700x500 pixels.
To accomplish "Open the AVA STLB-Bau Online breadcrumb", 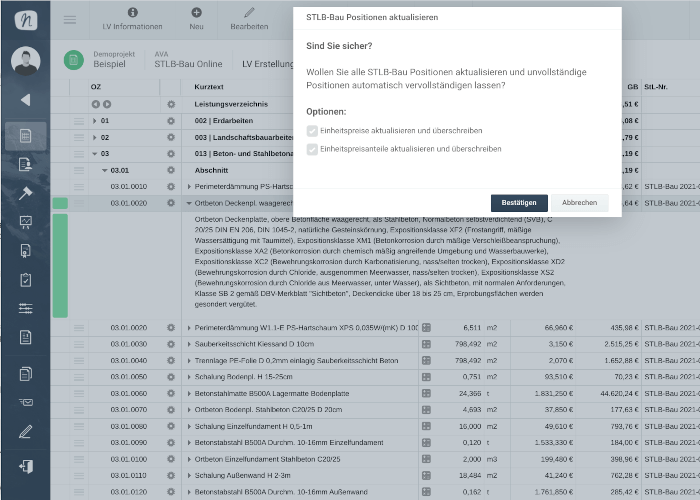I will (188, 59).
